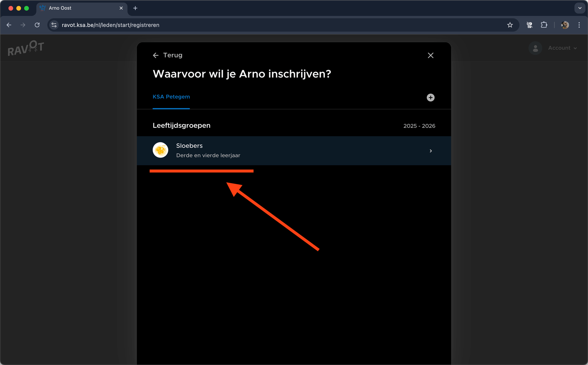
Task: Click the Ravot logo
Action: coord(26,48)
